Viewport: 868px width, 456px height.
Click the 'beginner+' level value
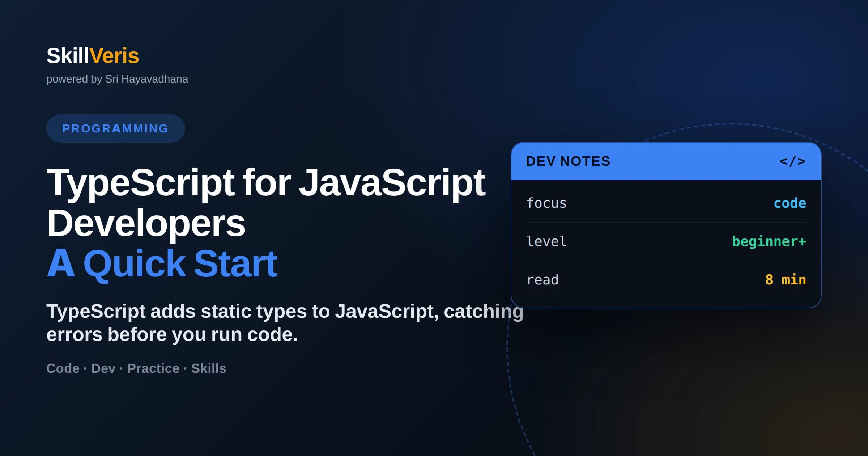[x=769, y=242]
